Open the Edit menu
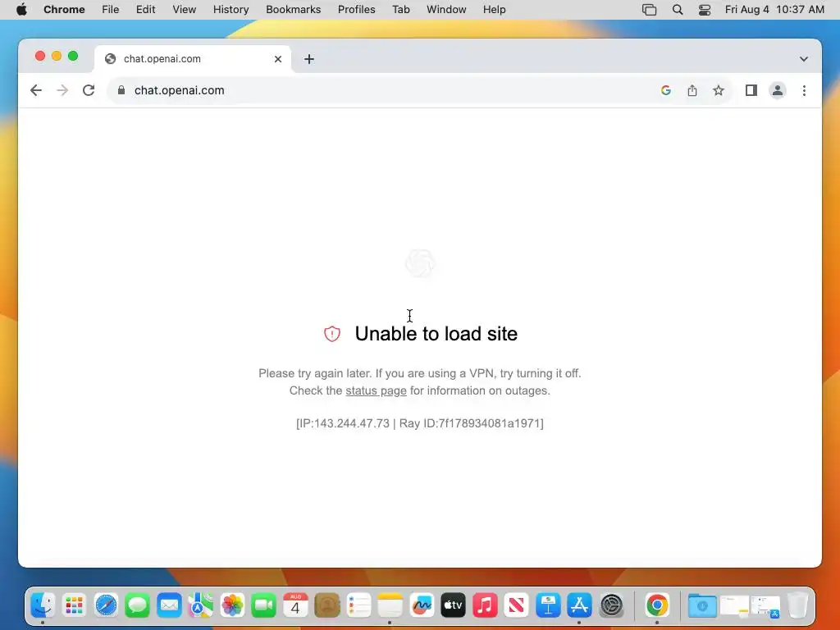Screen dimensions: 840x630 pyautogui.click(x=146, y=10)
